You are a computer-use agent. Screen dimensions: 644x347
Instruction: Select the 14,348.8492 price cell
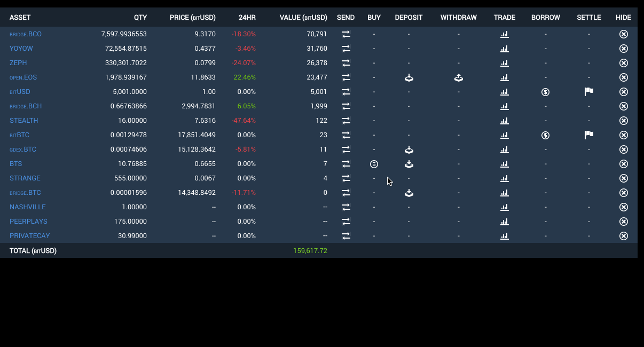pyautogui.click(x=197, y=193)
